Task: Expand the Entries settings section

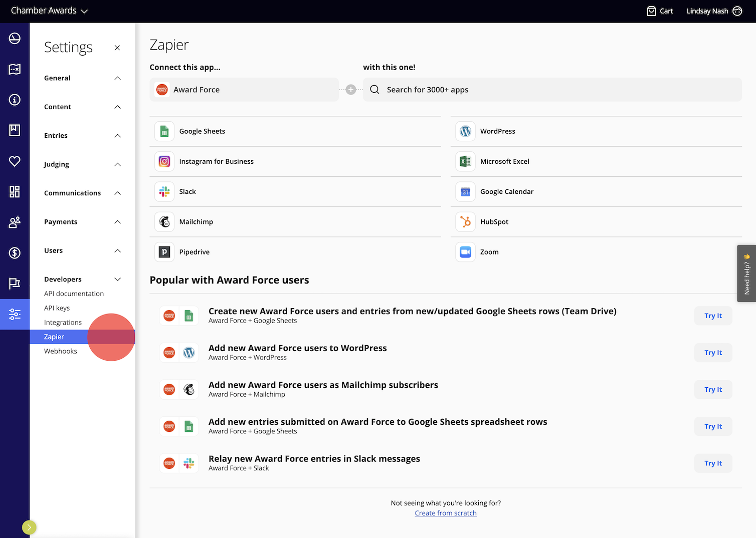Action: point(117,135)
